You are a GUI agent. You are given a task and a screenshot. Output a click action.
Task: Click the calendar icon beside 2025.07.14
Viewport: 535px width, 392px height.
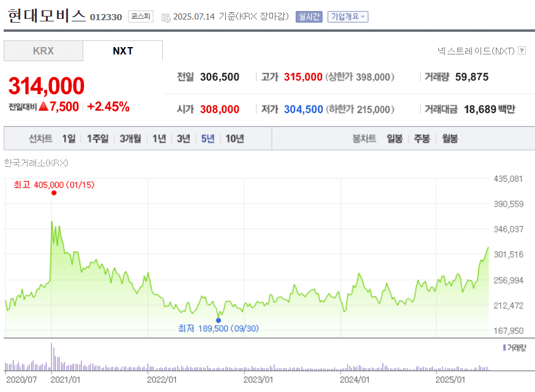pyautogui.click(x=166, y=17)
